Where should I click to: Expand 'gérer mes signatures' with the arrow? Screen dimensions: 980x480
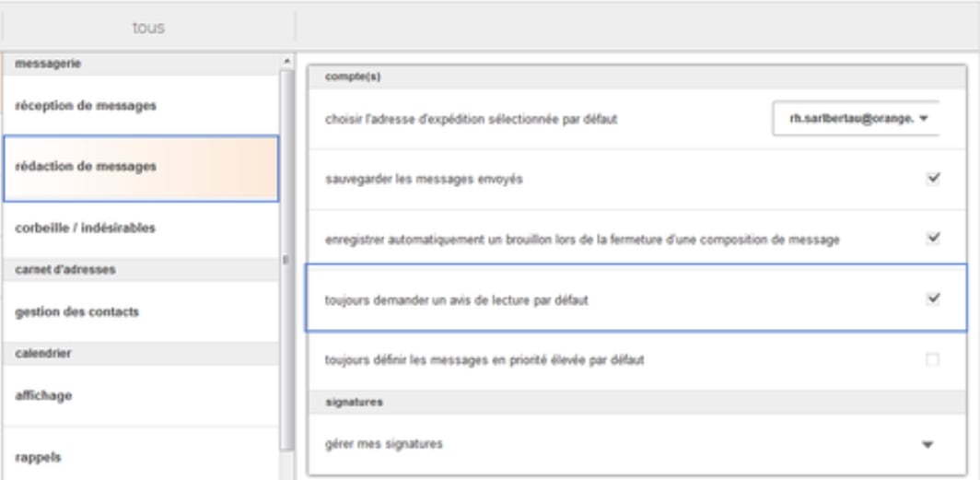point(927,444)
